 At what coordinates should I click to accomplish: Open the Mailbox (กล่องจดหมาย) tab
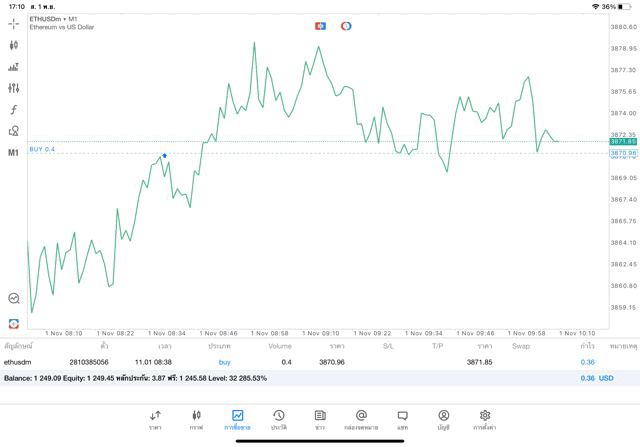click(x=361, y=419)
